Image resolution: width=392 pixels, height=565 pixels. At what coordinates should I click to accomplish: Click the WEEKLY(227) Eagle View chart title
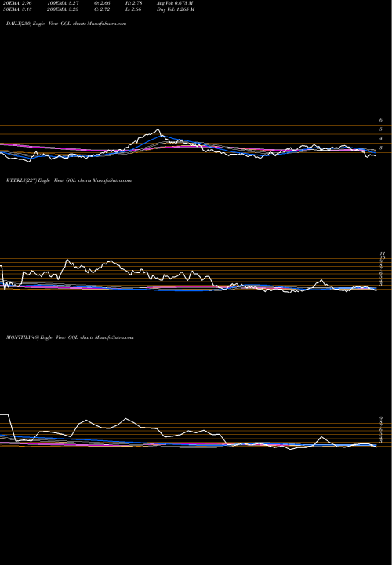69,180
